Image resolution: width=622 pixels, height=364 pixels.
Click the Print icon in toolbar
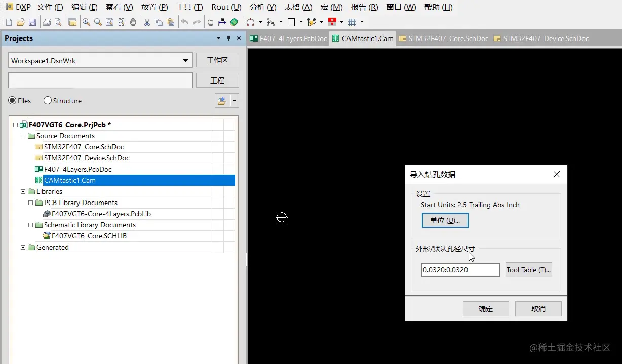(47, 22)
